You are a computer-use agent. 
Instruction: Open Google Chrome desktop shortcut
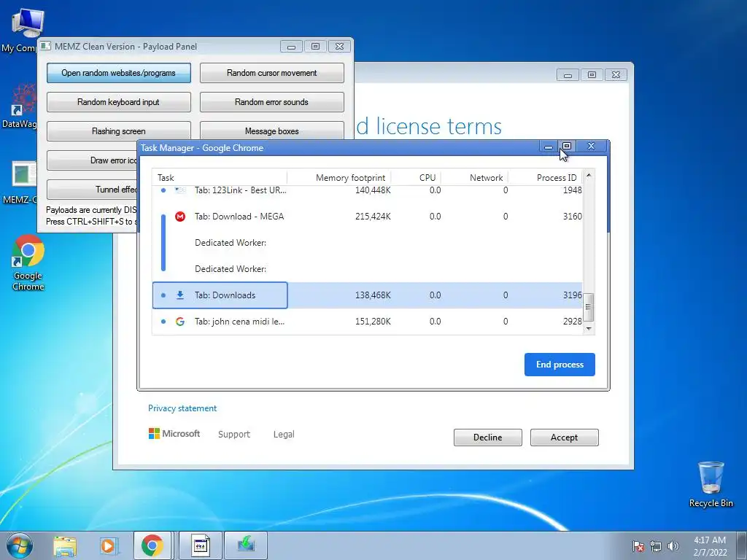pyautogui.click(x=28, y=262)
